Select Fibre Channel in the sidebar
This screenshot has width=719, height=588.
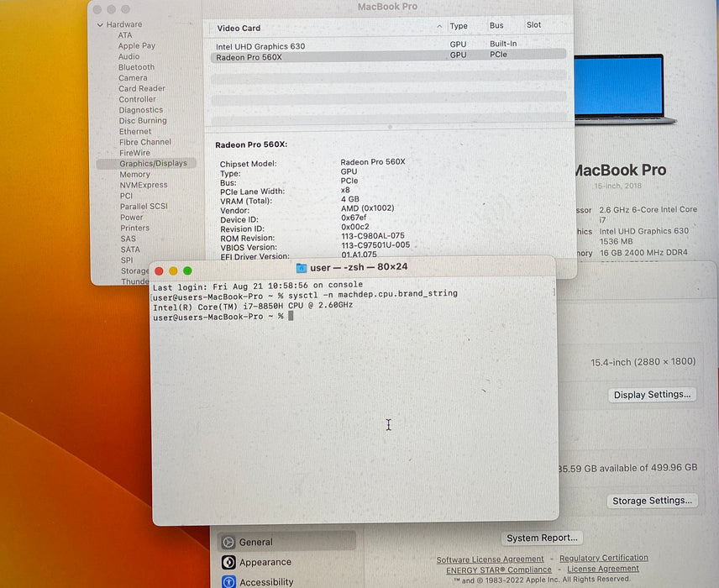pos(145,142)
